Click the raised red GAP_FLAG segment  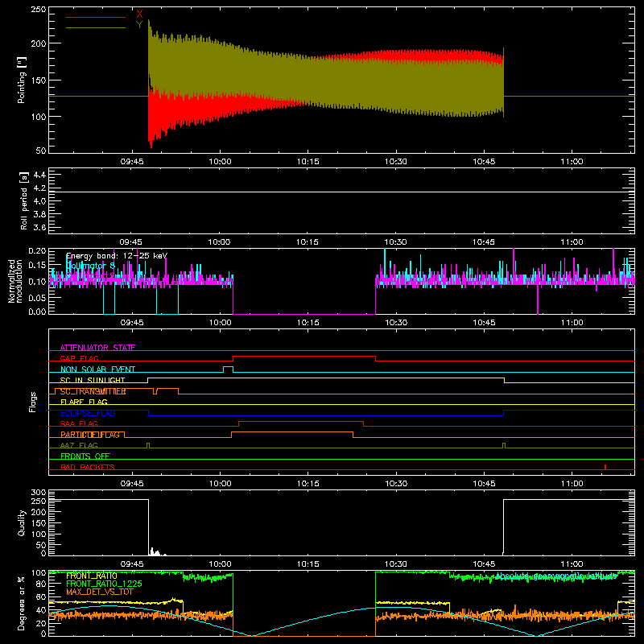(304, 357)
